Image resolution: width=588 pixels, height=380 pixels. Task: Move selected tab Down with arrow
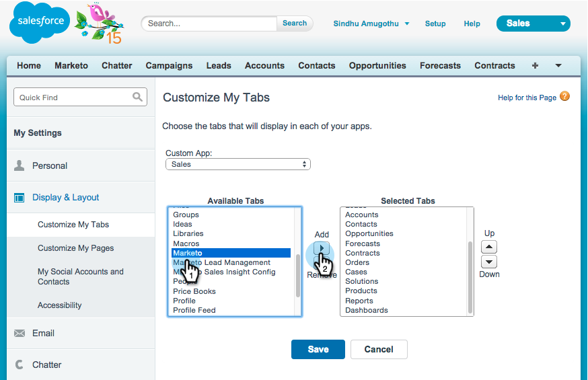click(488, 262)
